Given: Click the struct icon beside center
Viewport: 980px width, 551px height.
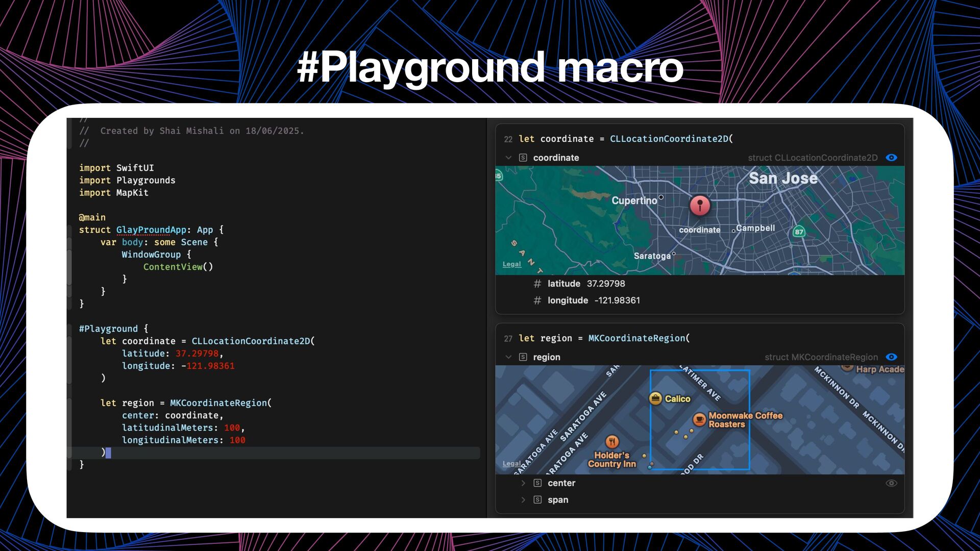Looking at the screenshot, I should coord(537,483).
